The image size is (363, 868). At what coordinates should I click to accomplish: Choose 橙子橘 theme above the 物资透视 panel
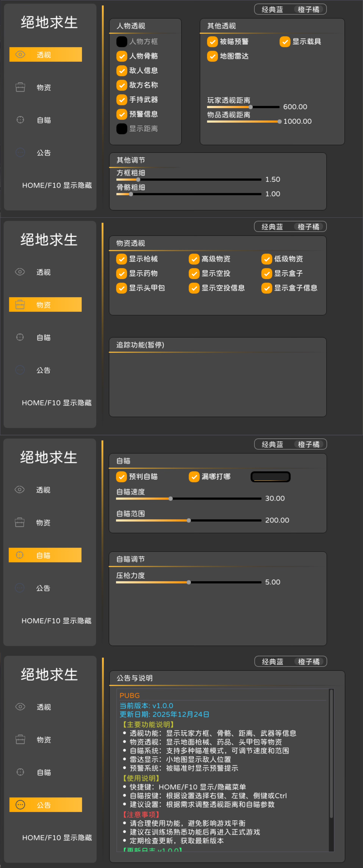pos(308,227)
